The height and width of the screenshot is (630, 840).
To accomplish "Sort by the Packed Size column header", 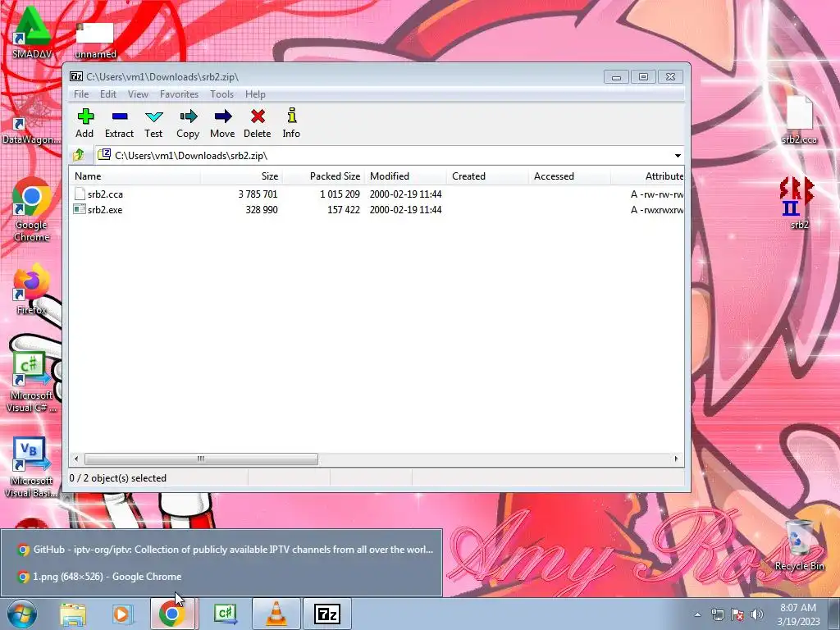I will (x=323, y=176).
